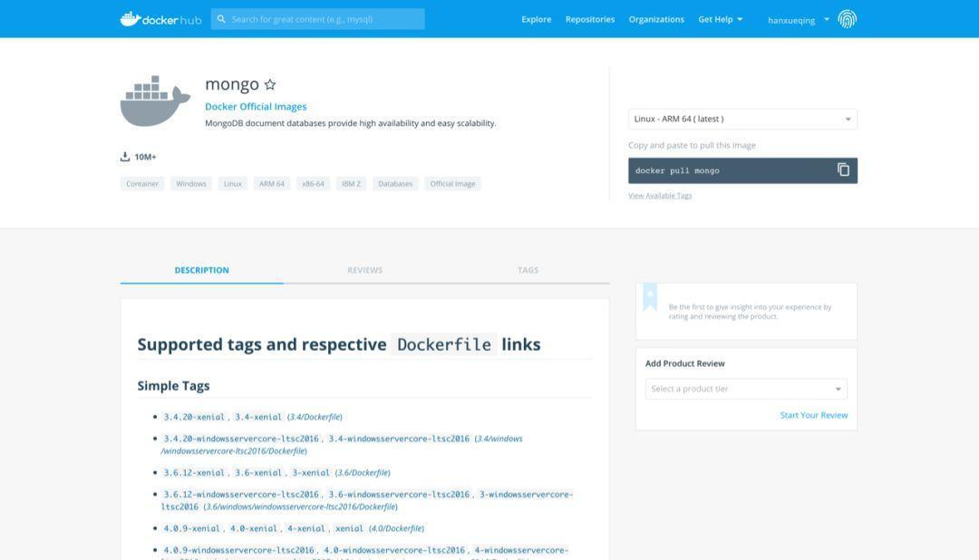This screenshot has height=560, width=979.
Task: Click the review bookmark ribbon icon
Action: point(650,296)
